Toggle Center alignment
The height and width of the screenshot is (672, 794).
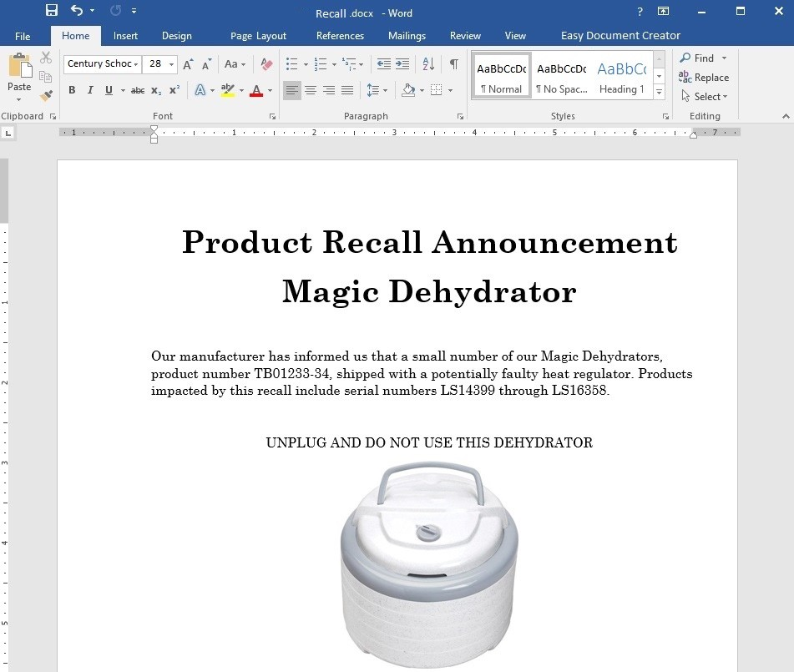pyautogui.click(x=311, y=90)
